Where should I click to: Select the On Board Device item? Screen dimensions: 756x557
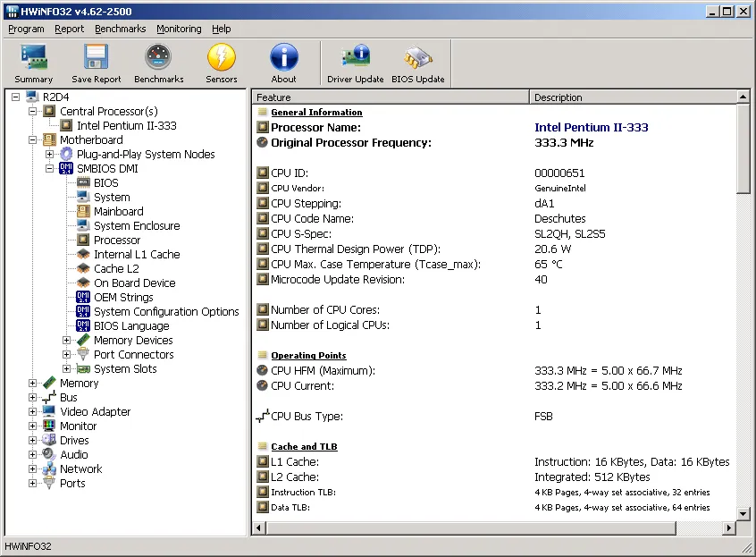pyautogui.click(x=135, y=283)
